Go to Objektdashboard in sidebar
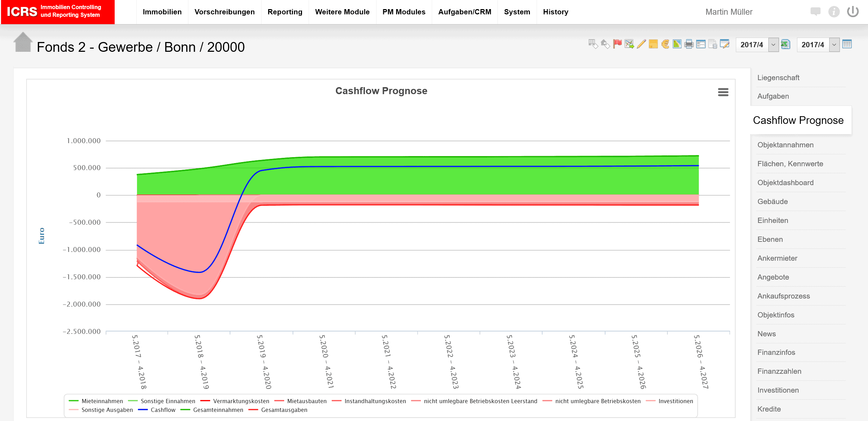Image resolution: width=868 pixels, height=421 pixels. 785,183
